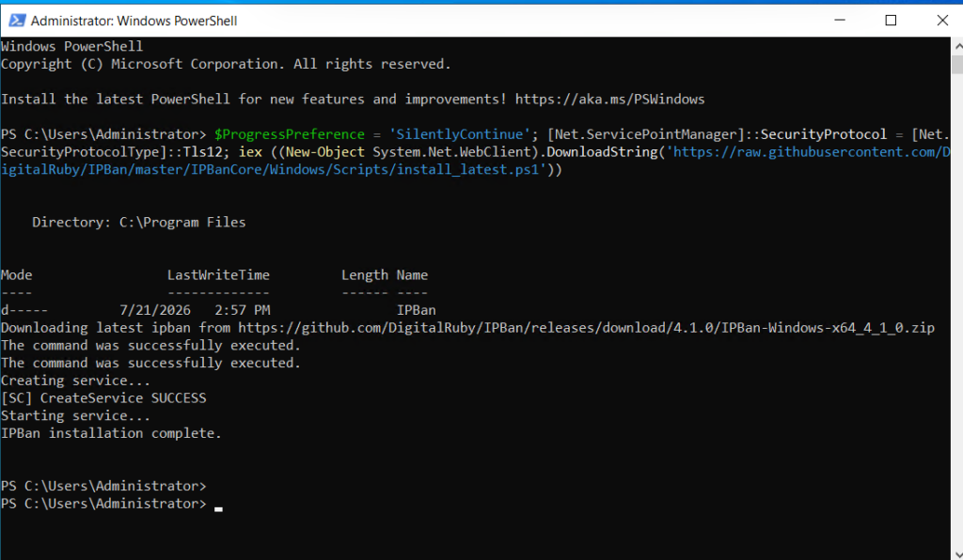Viewport: 963px width, 560px height.
Task: Click the 'Administrator: Windows PowerShell' title text
Action: tap(134, 21)
